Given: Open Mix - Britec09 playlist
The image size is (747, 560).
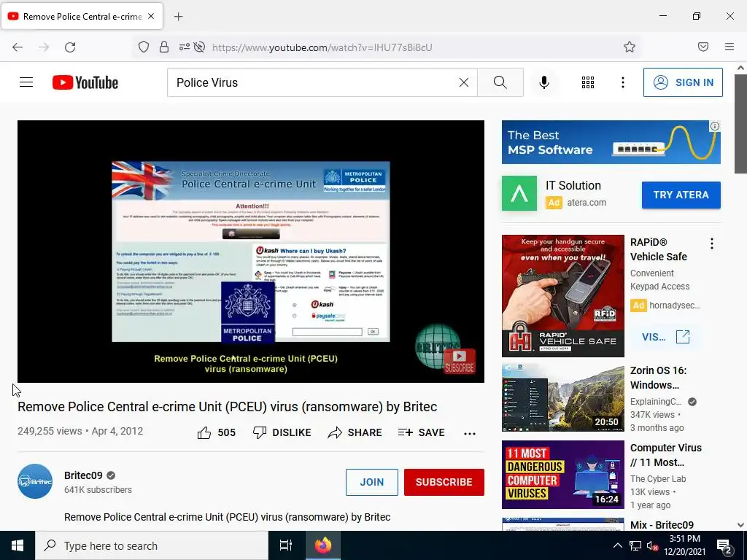Looking at the screenshot, I should click(x=662, y=525).
